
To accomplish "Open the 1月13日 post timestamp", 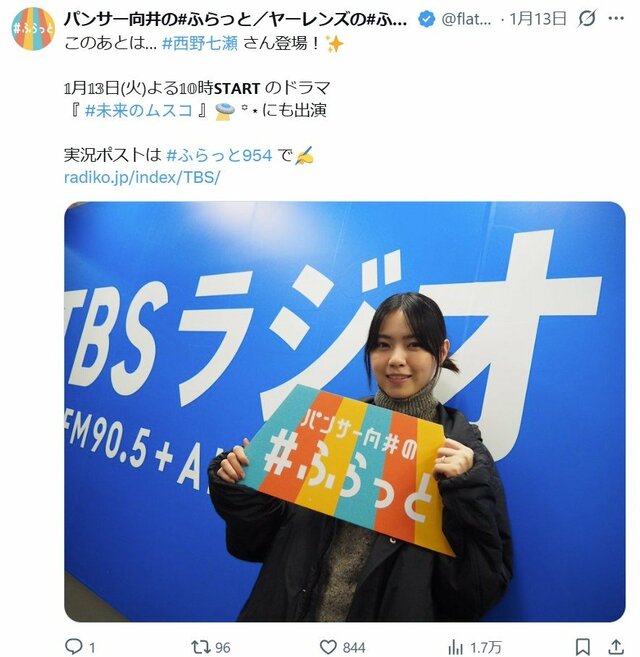I will click(538, 19).
